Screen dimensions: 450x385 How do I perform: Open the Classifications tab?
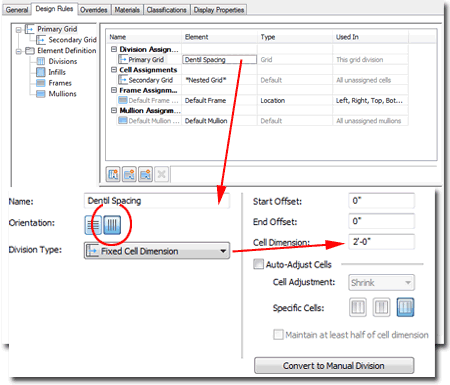coord(167,10)
